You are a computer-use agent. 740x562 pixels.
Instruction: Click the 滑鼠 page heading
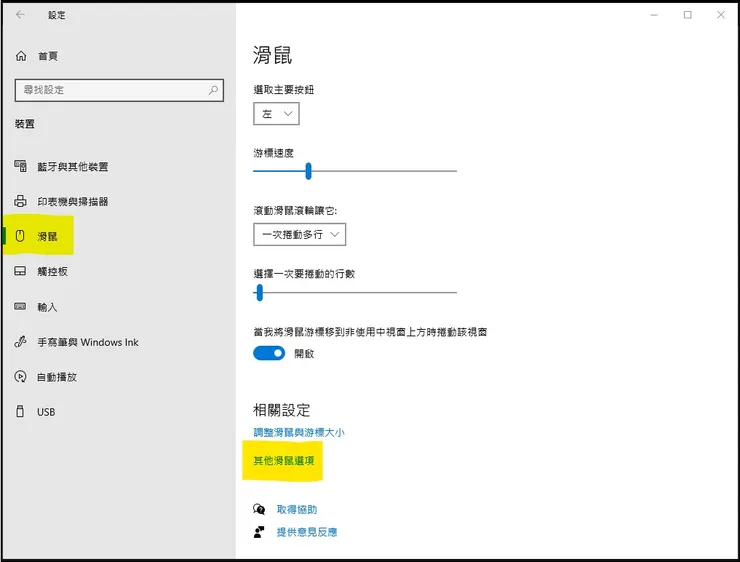coord(272,55)
